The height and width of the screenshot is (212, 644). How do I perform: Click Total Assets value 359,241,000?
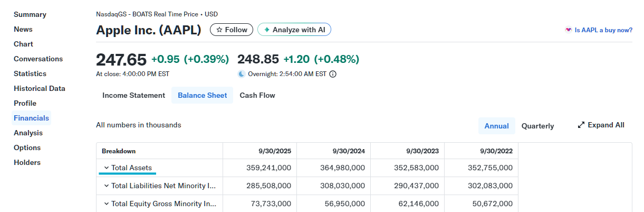tap(268, 168)
